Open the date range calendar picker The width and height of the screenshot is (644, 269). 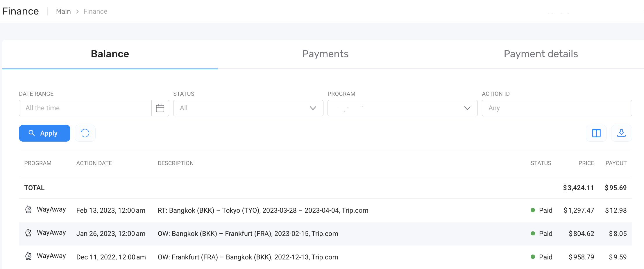coord(160,108)
